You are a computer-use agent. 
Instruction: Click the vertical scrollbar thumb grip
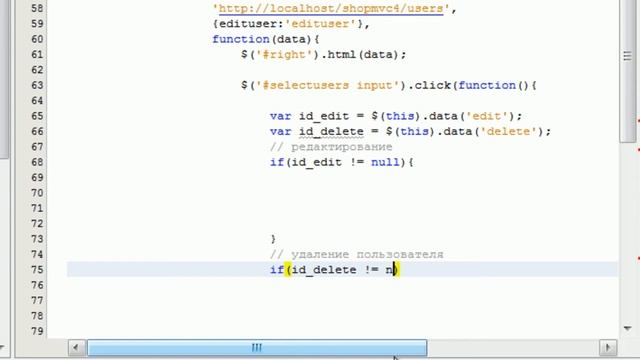tap(628, 56)
